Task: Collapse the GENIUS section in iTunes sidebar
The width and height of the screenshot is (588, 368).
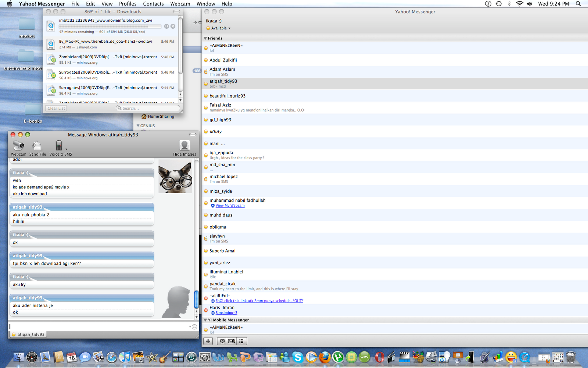Action: 138,126
